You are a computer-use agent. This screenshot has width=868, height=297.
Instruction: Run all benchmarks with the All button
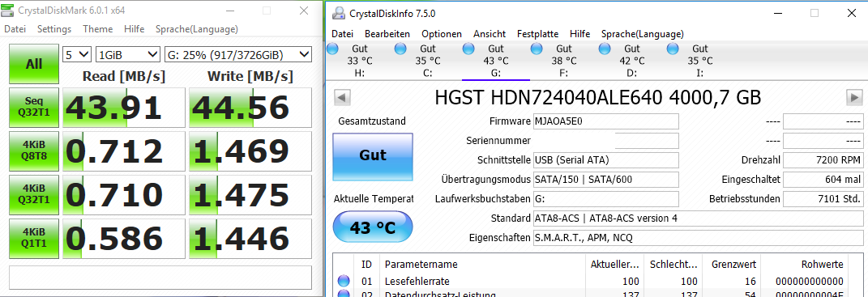click(x=34, y=64)
